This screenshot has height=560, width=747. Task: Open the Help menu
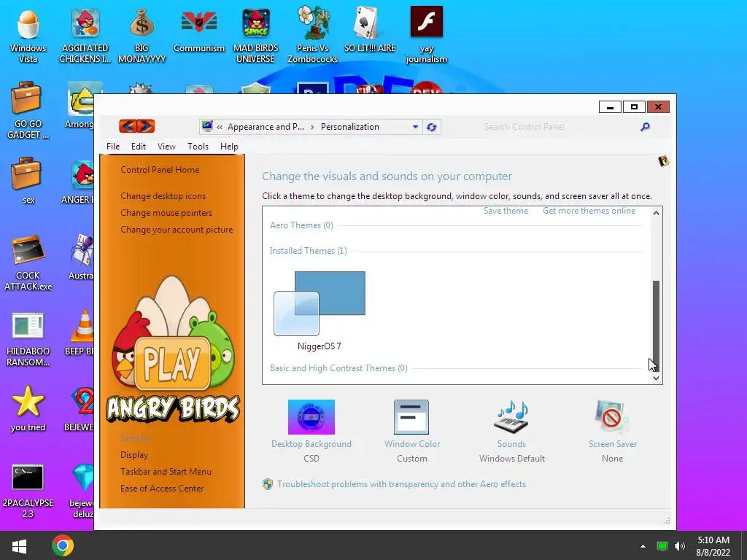pos(229,146)
